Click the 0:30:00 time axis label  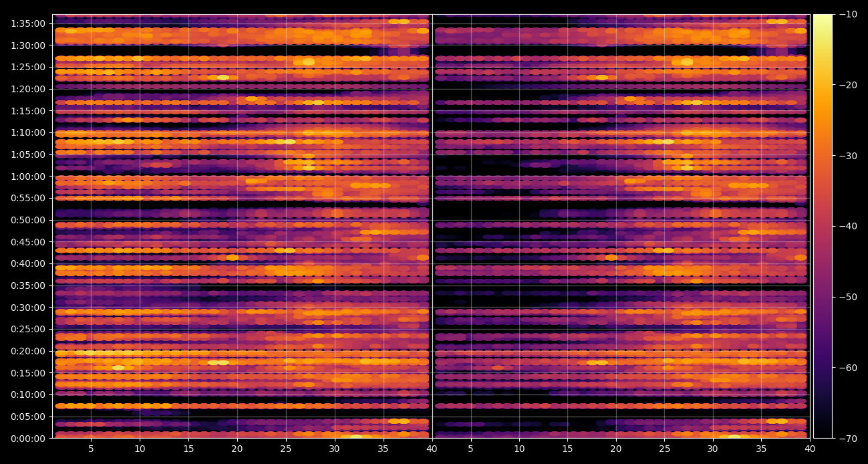click(x=28, y=308)
